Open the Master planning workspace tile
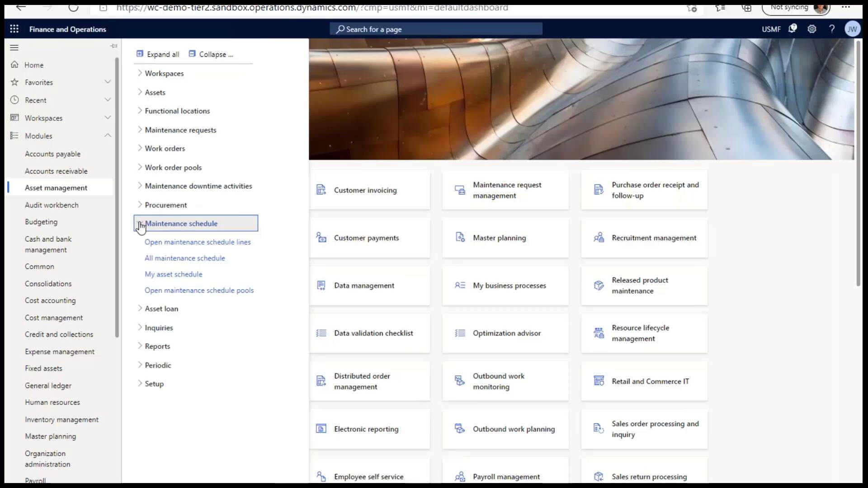The image size is (868, 488). (x=505, y=238)
